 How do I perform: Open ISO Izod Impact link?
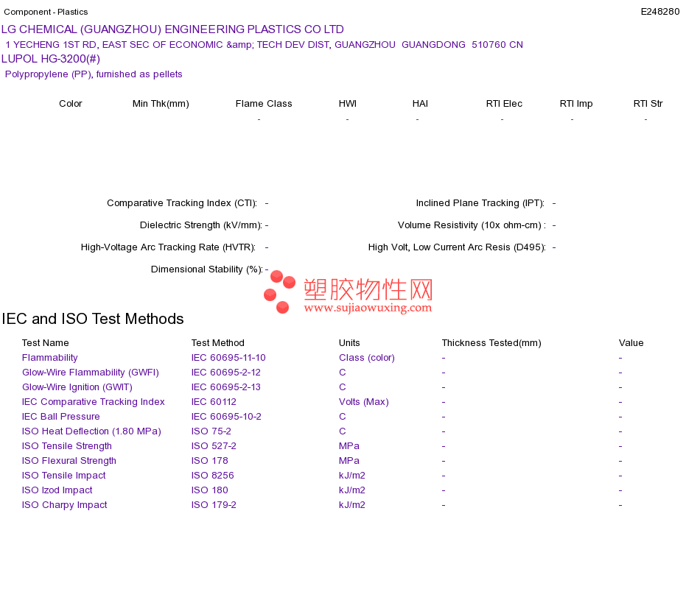(x=57, y=490)
